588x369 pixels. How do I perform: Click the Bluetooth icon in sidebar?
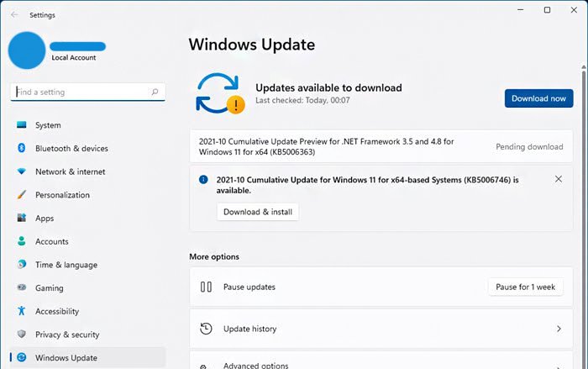click(x=21, y=148)
